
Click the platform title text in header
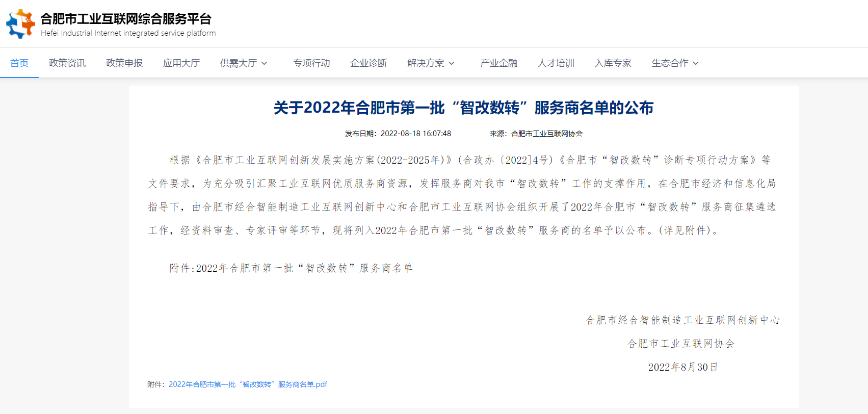pyautogui.click(x=126, y=19)
